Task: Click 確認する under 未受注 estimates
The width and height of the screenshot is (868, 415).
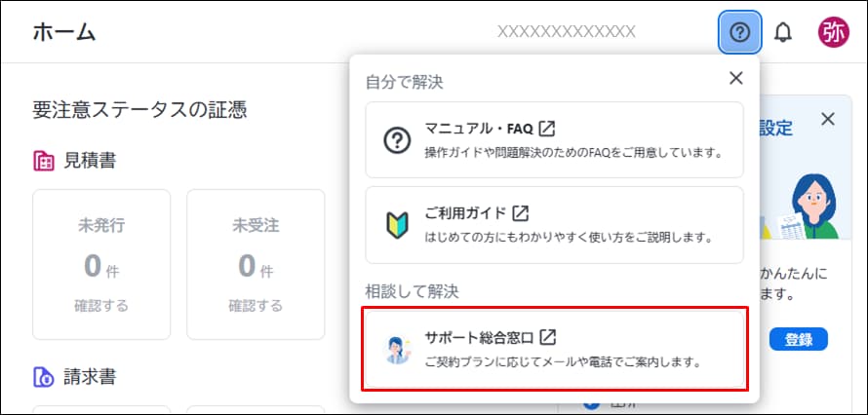Action: point(256,306)
